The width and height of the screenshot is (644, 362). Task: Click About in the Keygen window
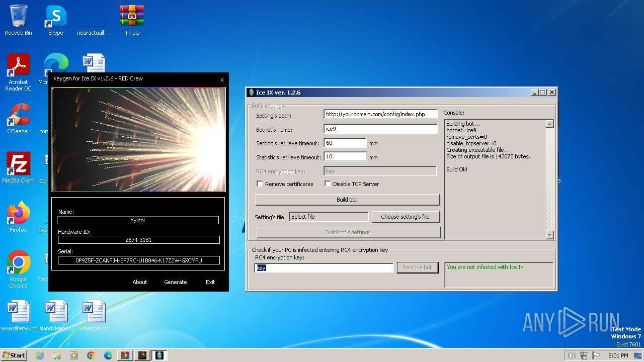tap(140, 282)
